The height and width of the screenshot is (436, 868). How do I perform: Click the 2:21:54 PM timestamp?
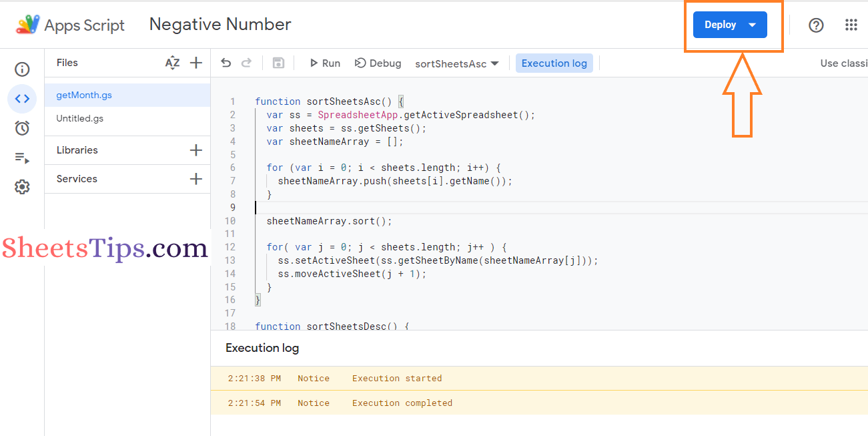254,403
